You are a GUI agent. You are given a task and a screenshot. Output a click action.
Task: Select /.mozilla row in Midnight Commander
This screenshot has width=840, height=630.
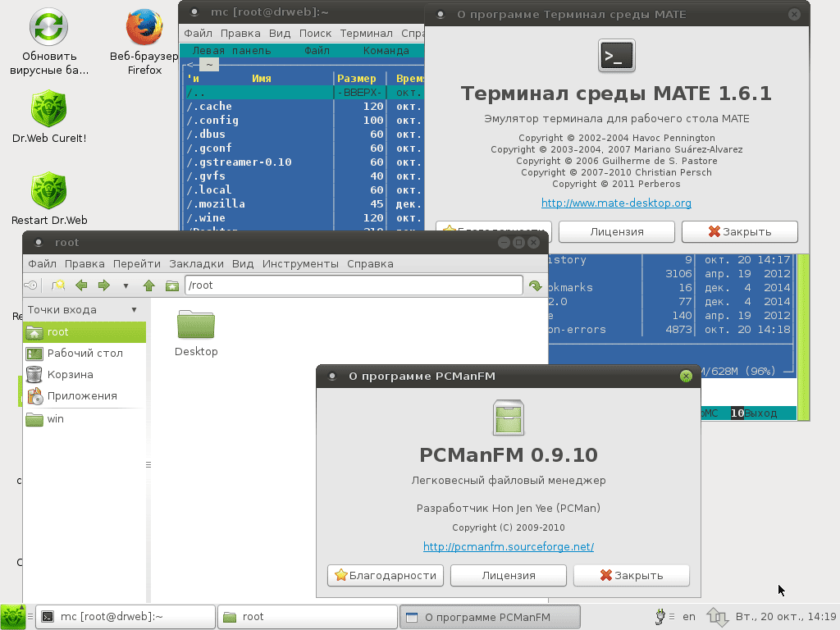(304, 203)
